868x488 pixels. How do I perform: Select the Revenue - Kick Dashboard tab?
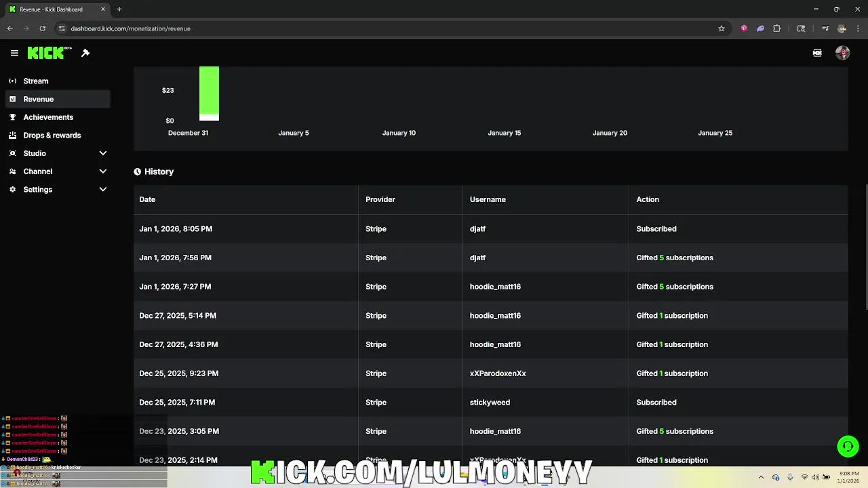(57, 9)
